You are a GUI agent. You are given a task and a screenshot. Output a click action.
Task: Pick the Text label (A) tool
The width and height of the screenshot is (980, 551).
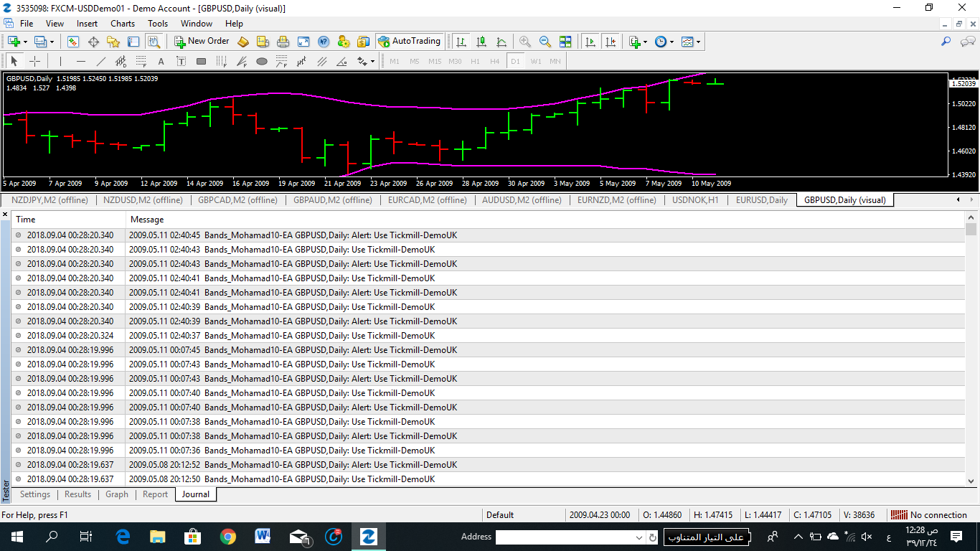click(161, 61)
